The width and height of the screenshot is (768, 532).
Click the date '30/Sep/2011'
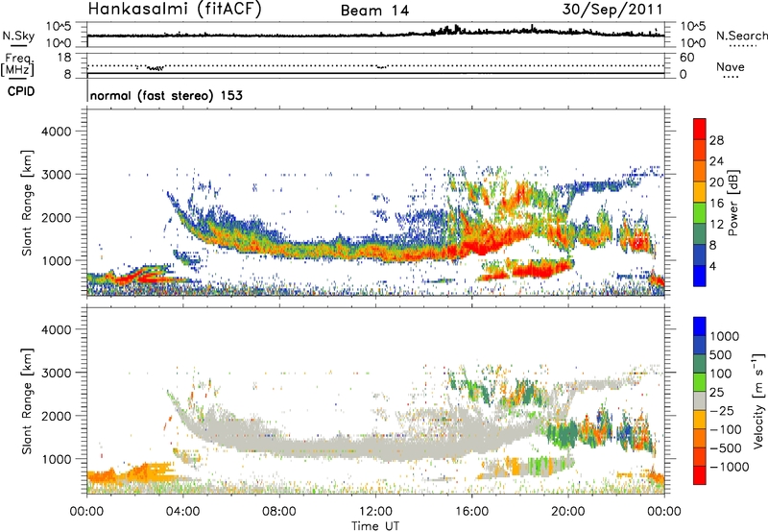(x=612, y=10)
